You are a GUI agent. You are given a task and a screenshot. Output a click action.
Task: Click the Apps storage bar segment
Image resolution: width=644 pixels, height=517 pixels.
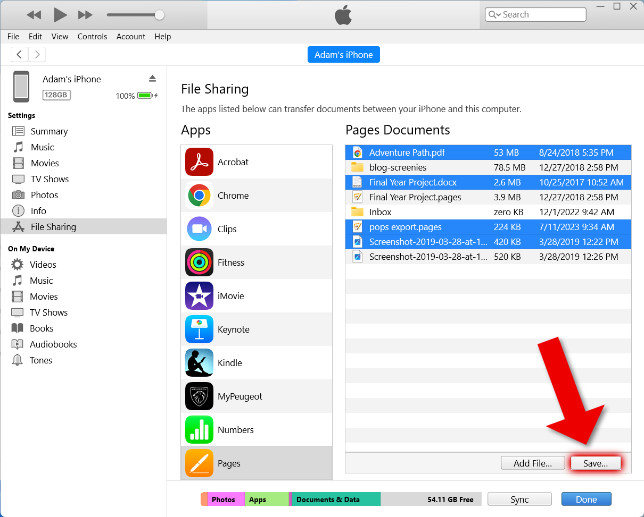267,499
